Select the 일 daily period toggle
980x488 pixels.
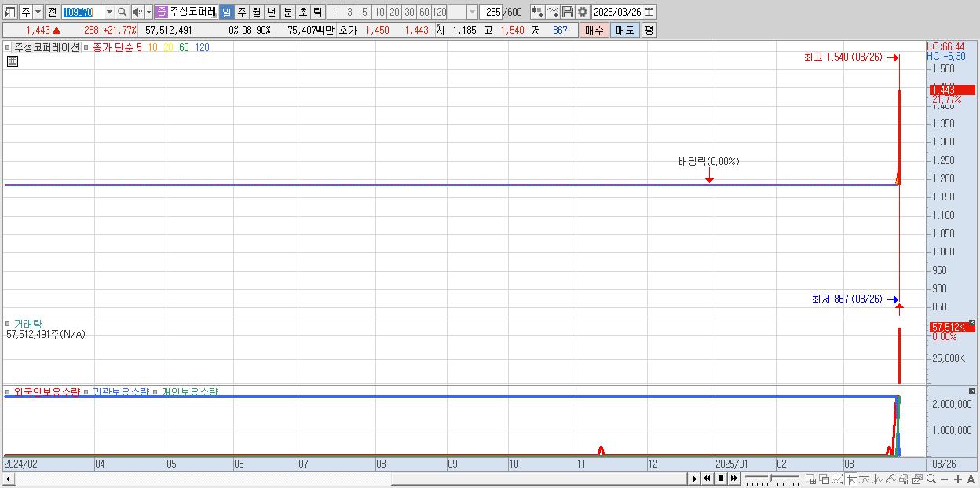pos(226,12)
